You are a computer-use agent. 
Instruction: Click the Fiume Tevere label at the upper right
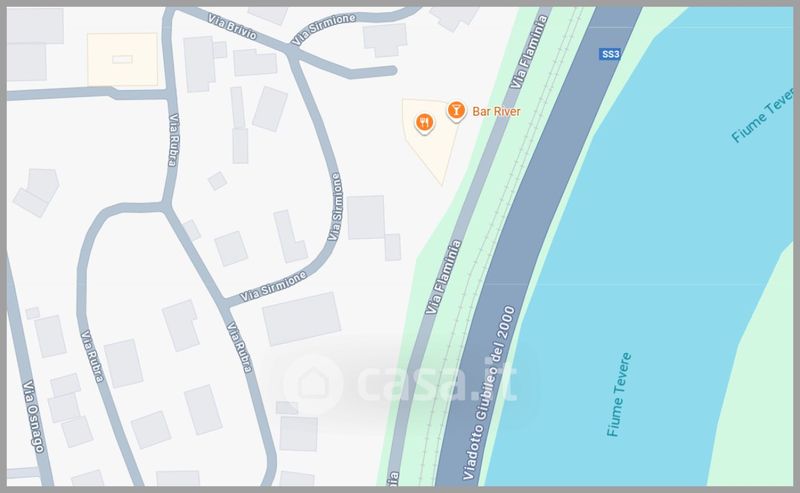[763, 115]
